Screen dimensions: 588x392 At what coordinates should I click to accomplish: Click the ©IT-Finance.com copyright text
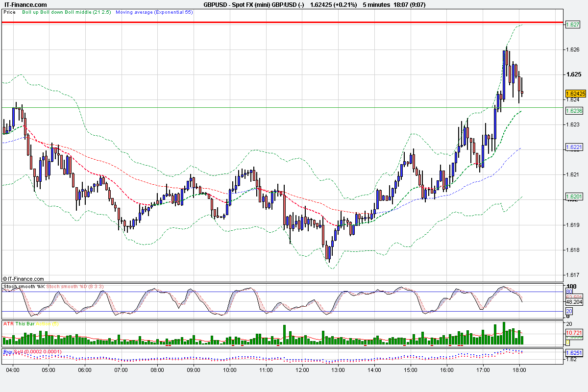click(x=23, y=279)
